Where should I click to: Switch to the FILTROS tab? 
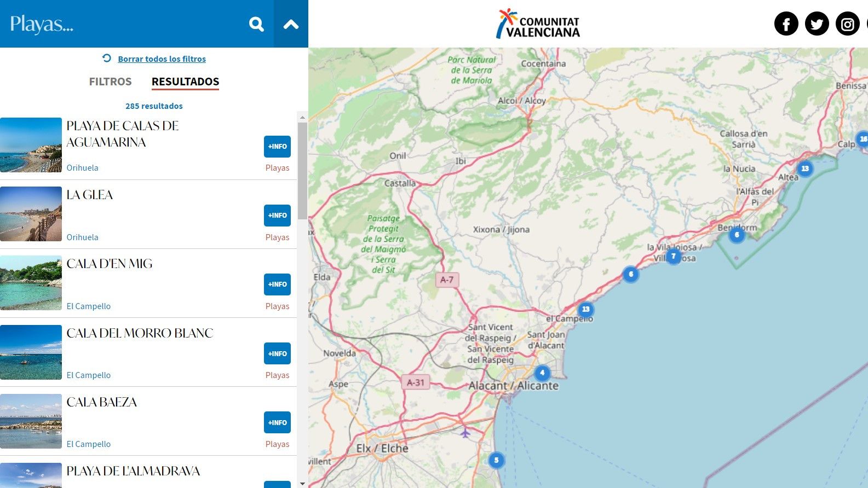click(110, 82)
